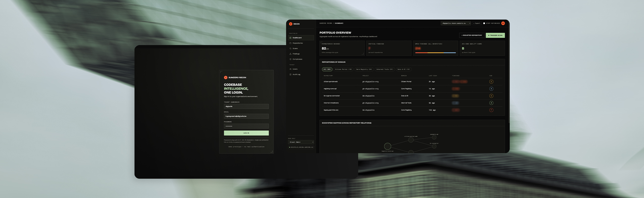Click the blurred findings value for internal-timesheets
This screenshot has height=198, width=644.
click(x=455, y=103)
